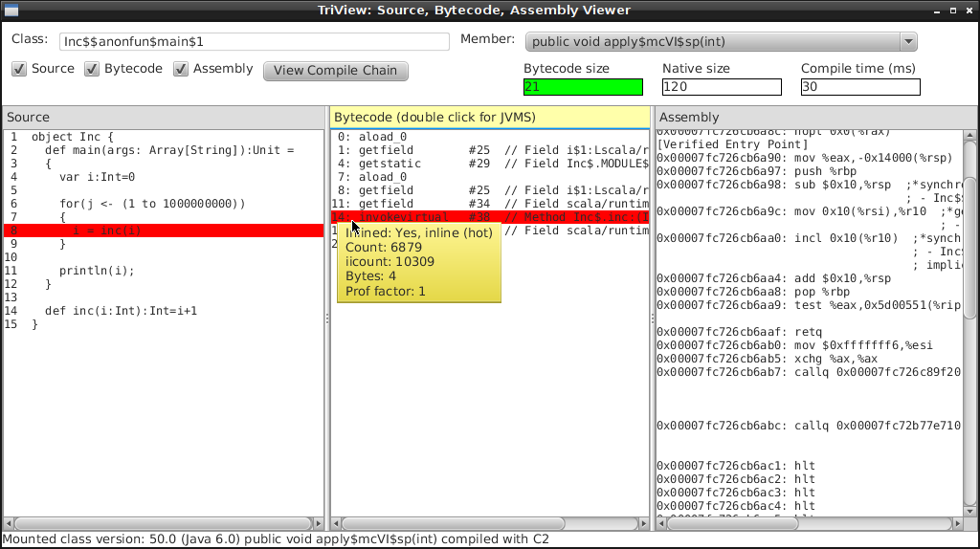The image size is (980, 549).
Task: Select source line 4 'var i:Int=0'
Action: (164, 177)
